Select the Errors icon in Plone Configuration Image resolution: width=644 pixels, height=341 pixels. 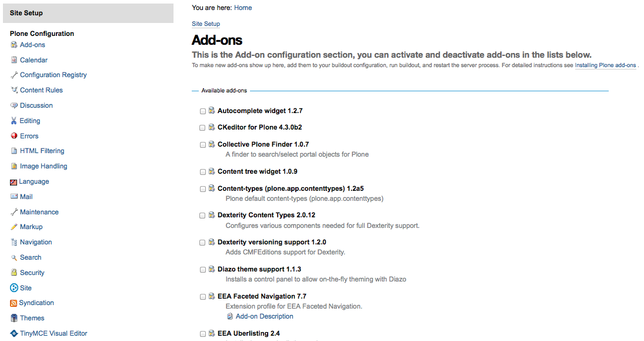tap(14, 135)
